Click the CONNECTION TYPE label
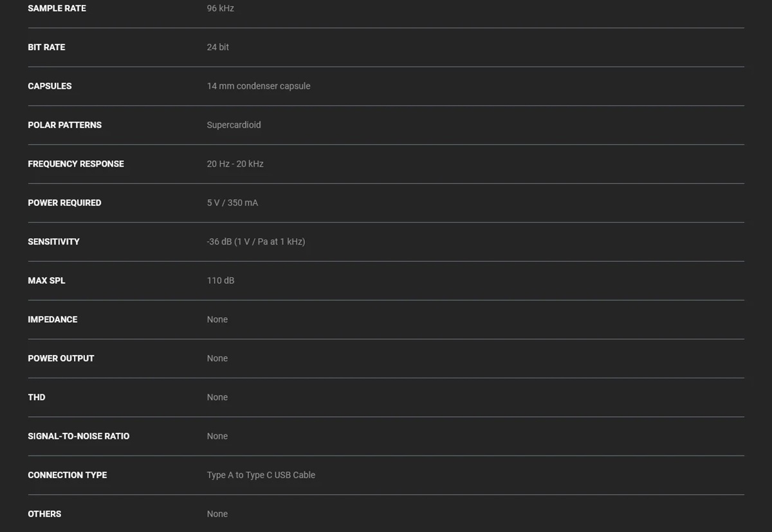This screenshot has width=772, height=532. pos(68,475)
